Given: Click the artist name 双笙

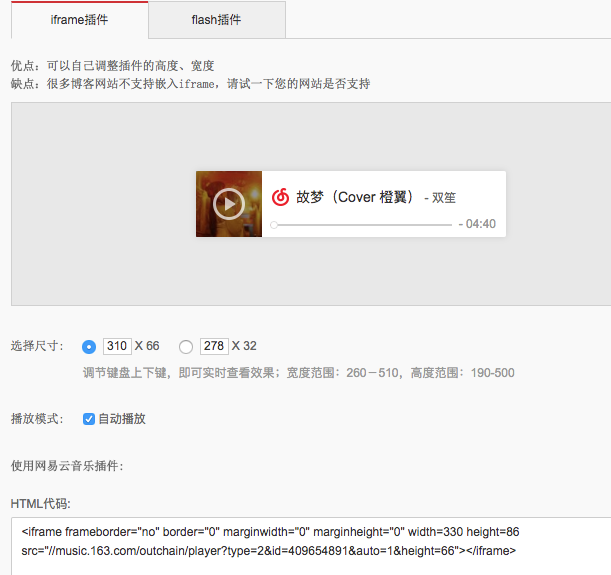Looking at the screenshot, I should [444, 198].
